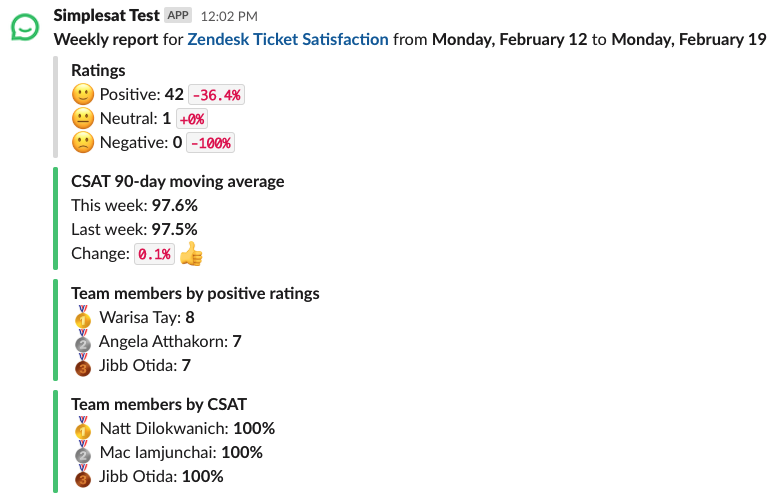Click the frowning Negative rating emoji

83,142
